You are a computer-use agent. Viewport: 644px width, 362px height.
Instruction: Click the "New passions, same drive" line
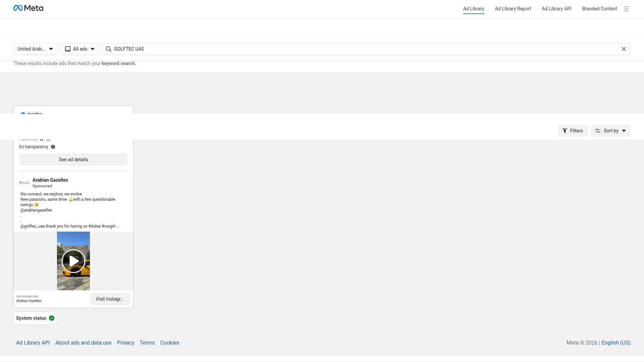click(68, 199)
